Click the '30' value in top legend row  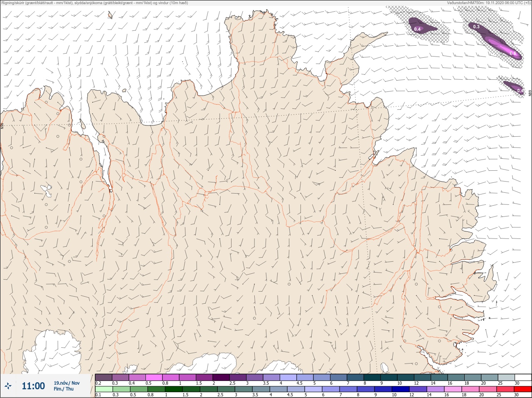(x=517, y=383)
